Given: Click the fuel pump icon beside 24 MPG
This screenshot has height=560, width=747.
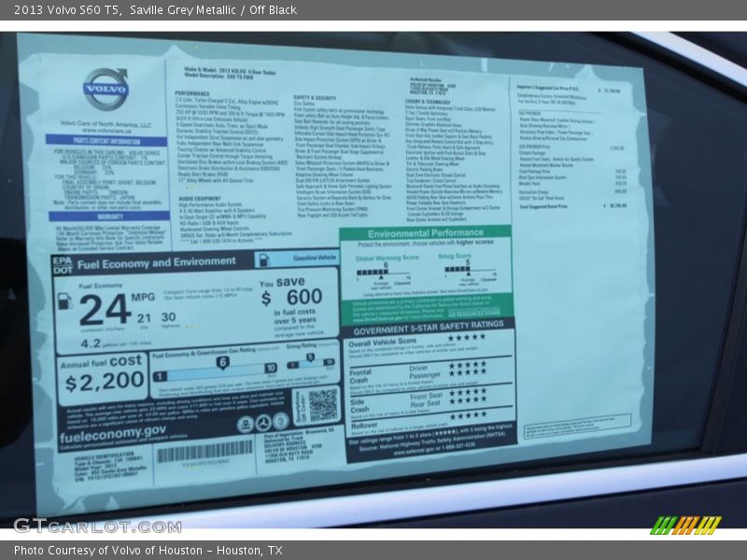Looking at the screenshot, I should [64, 301].
